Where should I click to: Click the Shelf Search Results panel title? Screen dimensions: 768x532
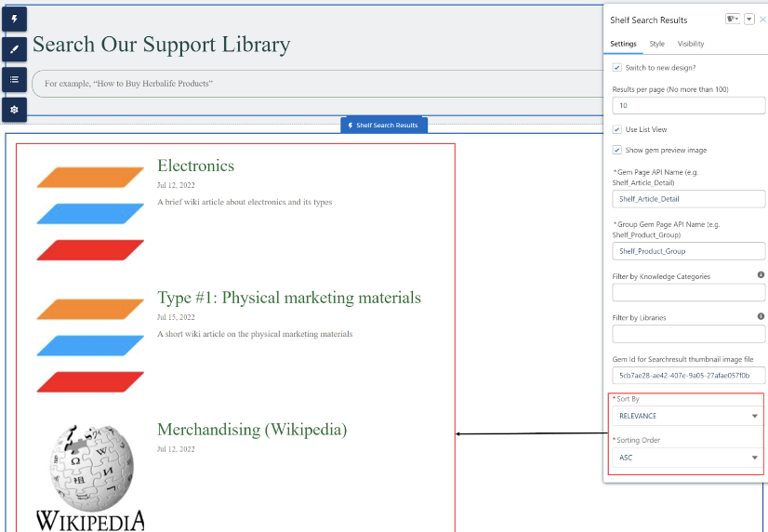click(x=648, y=20)
